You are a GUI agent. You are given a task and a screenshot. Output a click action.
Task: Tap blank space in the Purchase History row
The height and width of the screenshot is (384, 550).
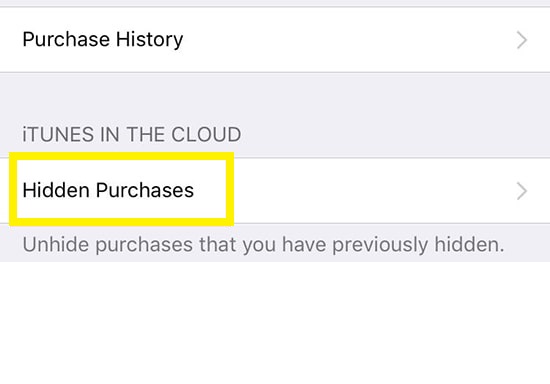tap(347, 40)
